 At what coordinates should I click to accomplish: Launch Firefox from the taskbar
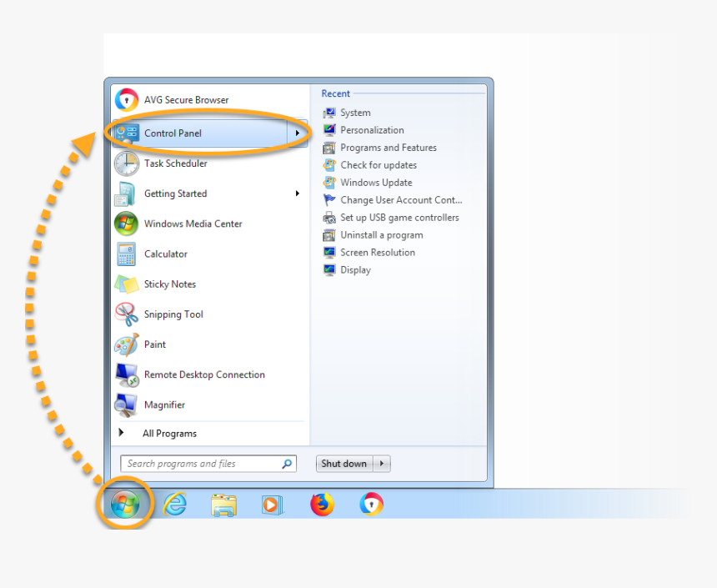click(322, 504)
